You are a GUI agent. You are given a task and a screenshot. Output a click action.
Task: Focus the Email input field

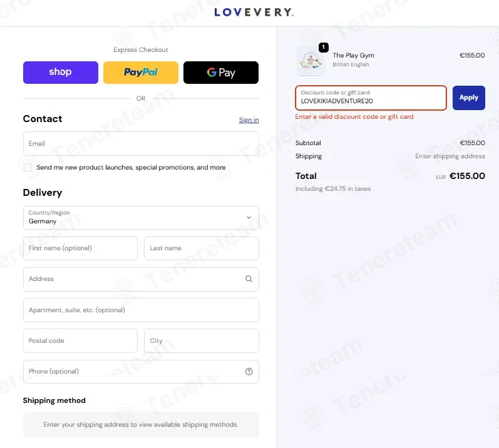[141, 144]
